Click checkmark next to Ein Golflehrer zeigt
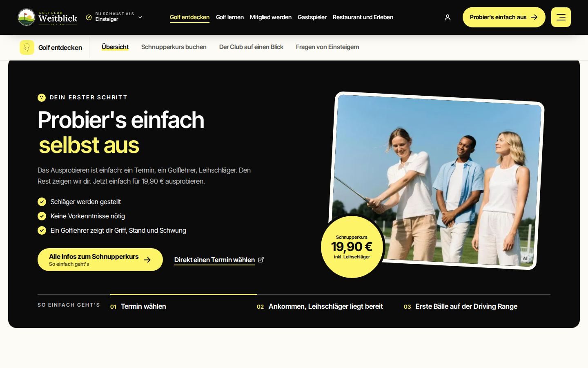Screen dimensions: 588x368 42,230
